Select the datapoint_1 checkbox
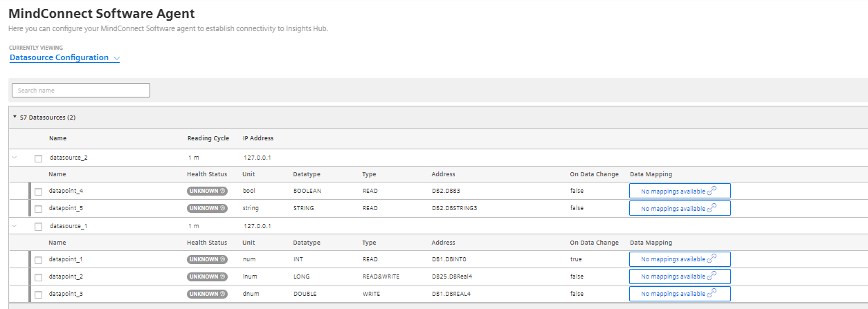 click(39, 260)
